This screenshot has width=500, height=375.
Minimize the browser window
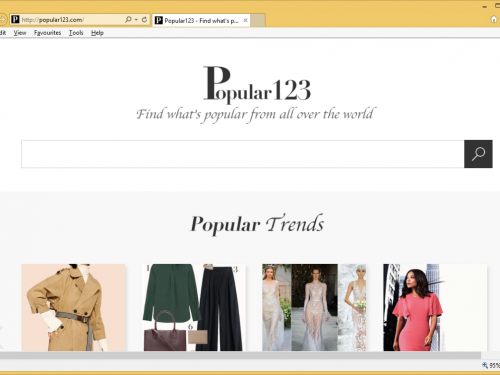tap(485, 6)
